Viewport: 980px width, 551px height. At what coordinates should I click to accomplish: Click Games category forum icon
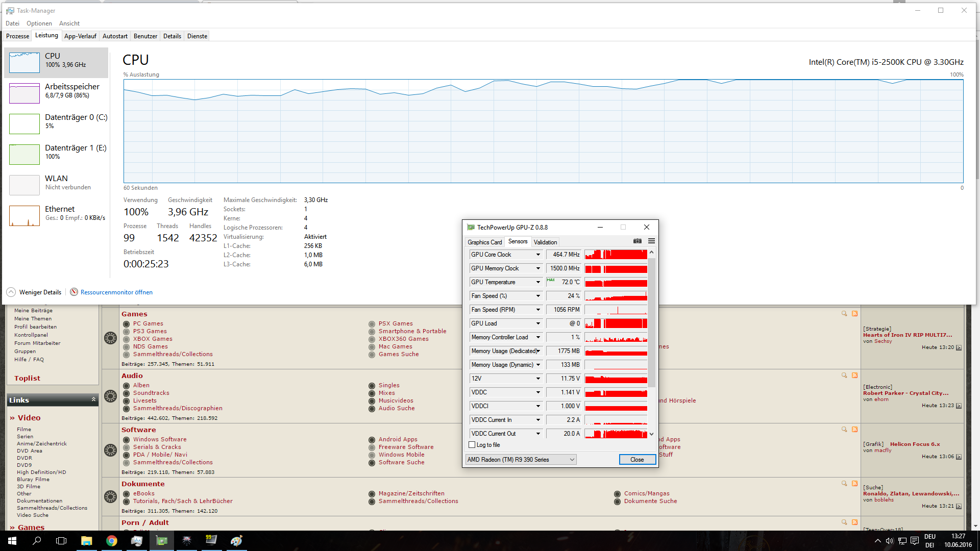point(110,338)
